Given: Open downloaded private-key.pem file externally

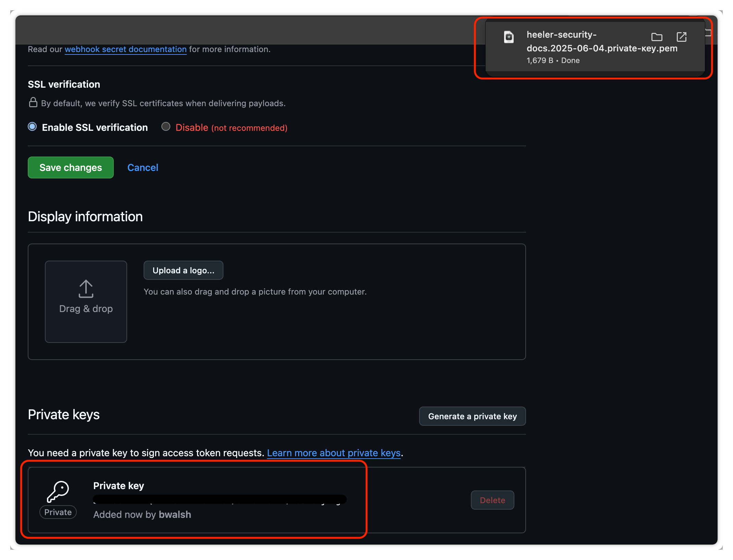Looking at the screenshot, I should [x=681, y=37].
